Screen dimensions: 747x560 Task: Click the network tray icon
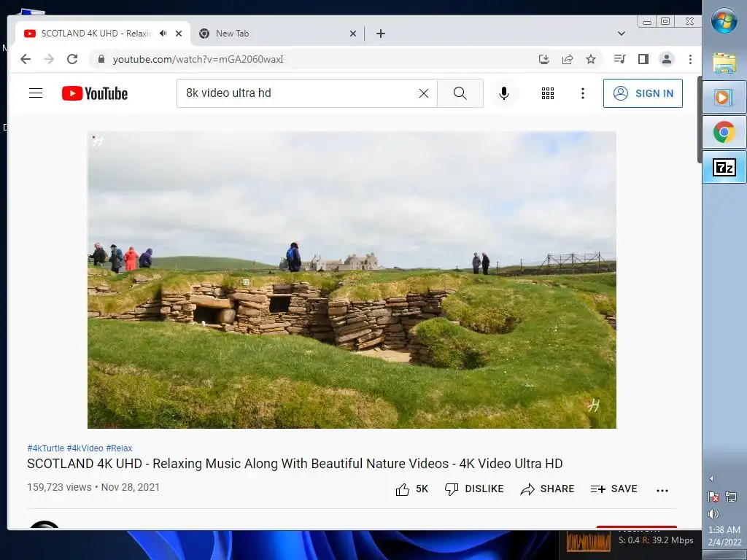[731, 497]
